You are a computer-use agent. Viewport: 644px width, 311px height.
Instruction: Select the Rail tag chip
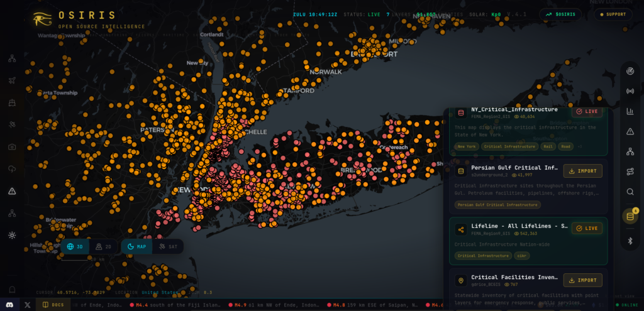pyautogui.click(x=548, y=146)
